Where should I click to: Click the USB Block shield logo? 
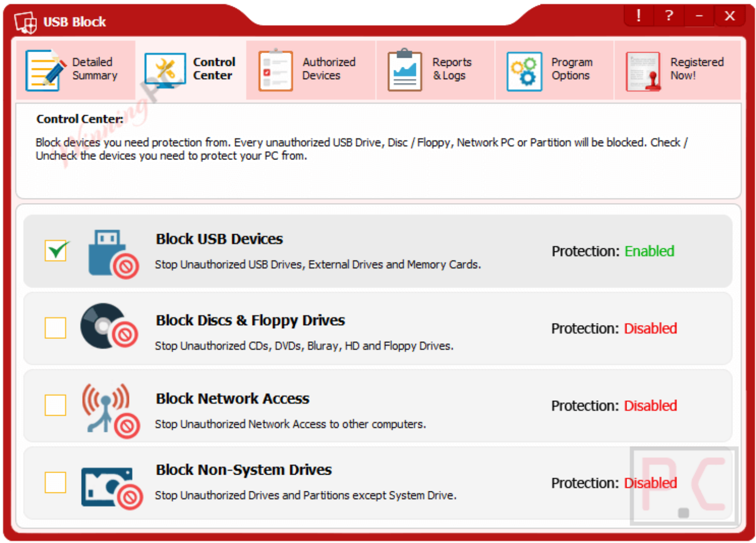pyautogui.click(x=26, y=22)
